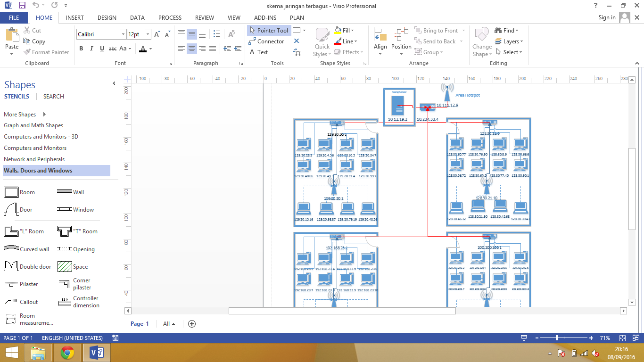
Task: Toggle align text right
Action: 202,49
